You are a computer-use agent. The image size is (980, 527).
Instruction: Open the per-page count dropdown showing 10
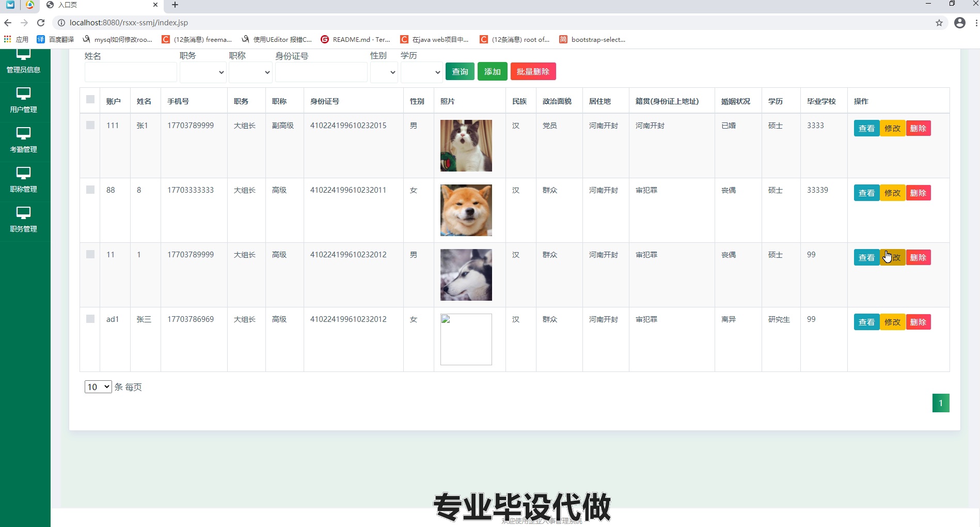(x=98, y=386)
